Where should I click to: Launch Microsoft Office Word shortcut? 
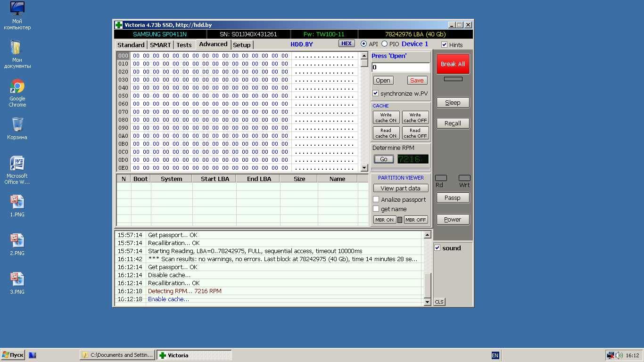pos(17,170)
